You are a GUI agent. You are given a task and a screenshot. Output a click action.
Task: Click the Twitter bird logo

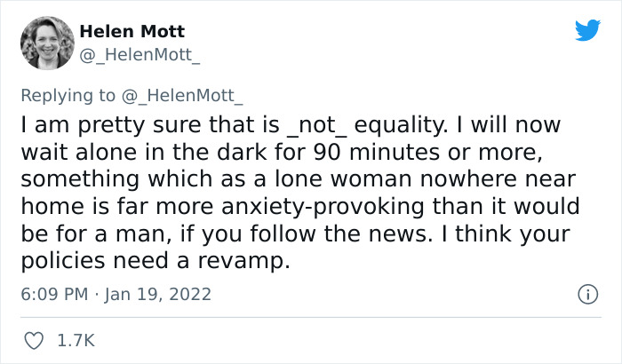click(587, 31)
